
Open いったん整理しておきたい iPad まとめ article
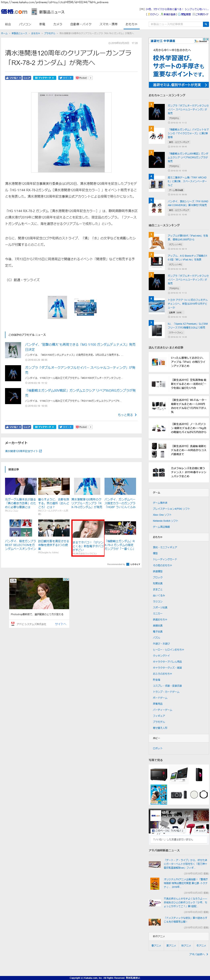coord(188,362)
